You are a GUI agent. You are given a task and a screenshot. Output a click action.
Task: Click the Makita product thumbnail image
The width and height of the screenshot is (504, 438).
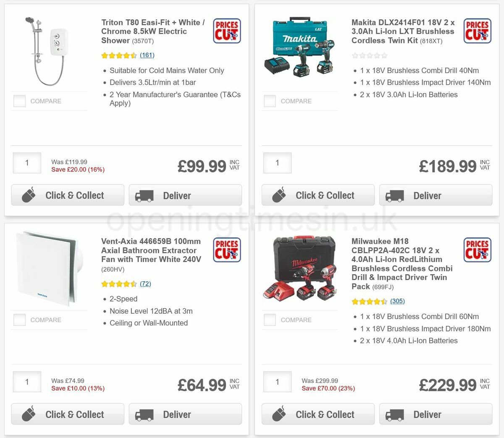(299, 48)
